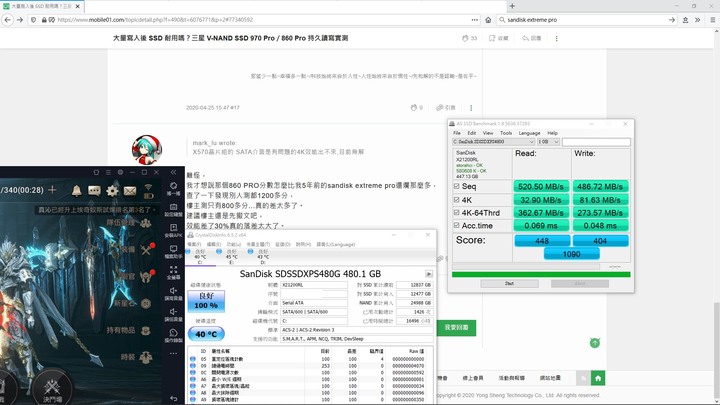Open the 時裝 costume icon
The image size is (720, 405).
[146, 357]
